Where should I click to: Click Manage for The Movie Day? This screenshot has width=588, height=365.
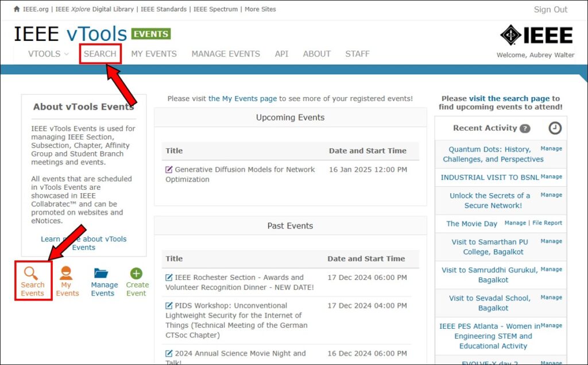click(515, 222)
